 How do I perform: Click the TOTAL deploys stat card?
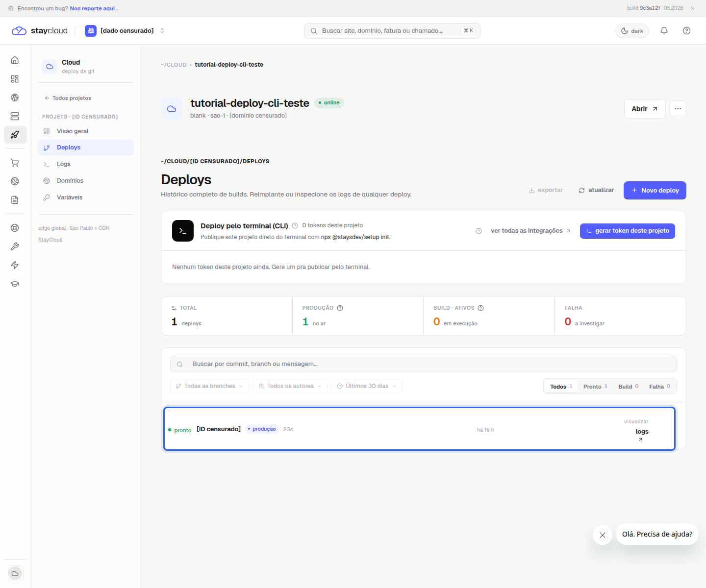(x=227, y=316)
